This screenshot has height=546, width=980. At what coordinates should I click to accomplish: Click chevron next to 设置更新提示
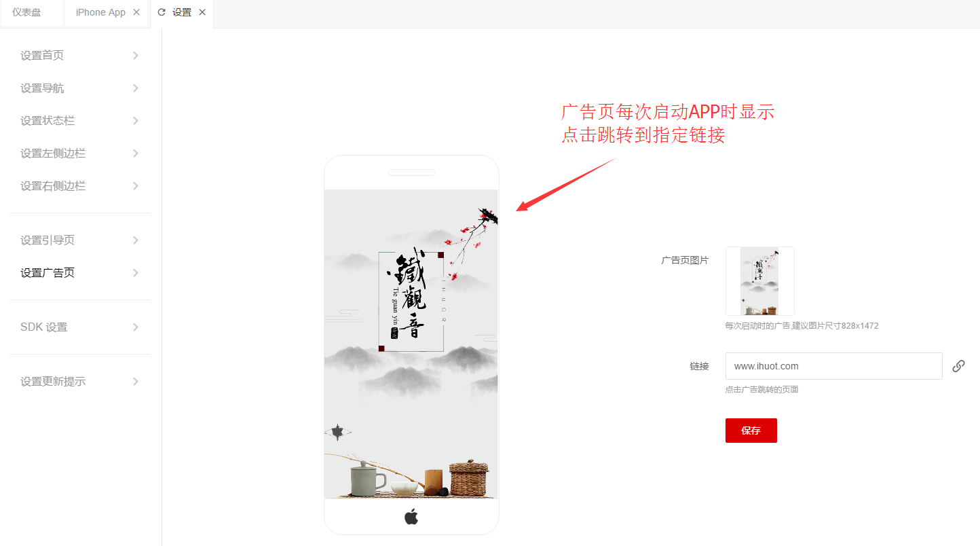(136, 382)
